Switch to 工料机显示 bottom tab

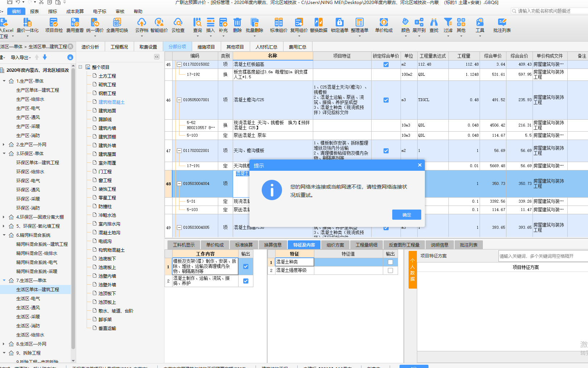(x=184, y=245)
